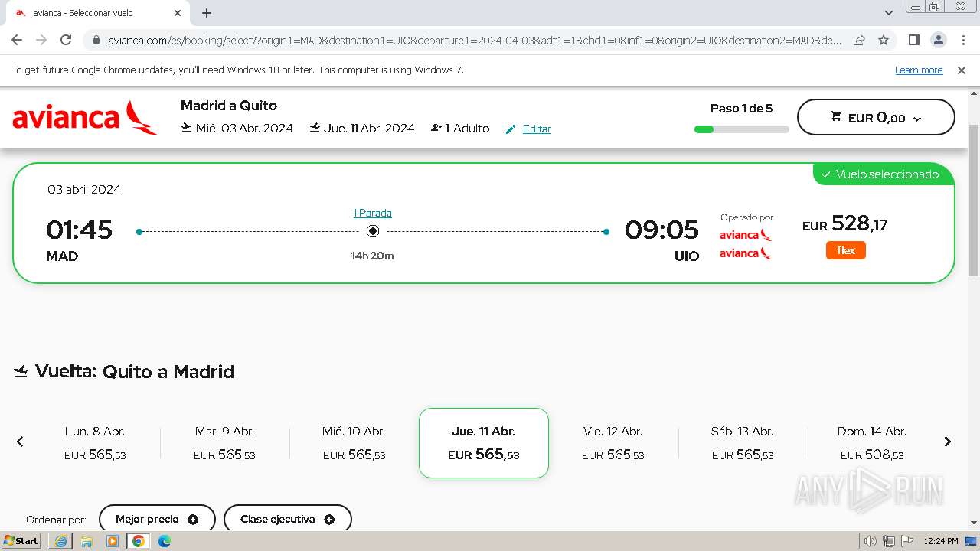Open media player from taskbar
This screenshot has width=980, height=551.
[x=113, y=541]
